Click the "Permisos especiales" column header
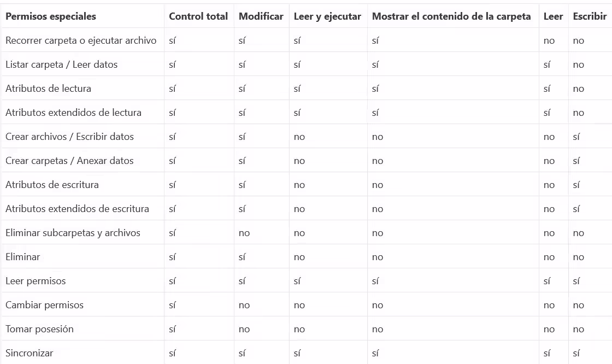This screenshot has height=364, width=612. [x=50, y=16]
